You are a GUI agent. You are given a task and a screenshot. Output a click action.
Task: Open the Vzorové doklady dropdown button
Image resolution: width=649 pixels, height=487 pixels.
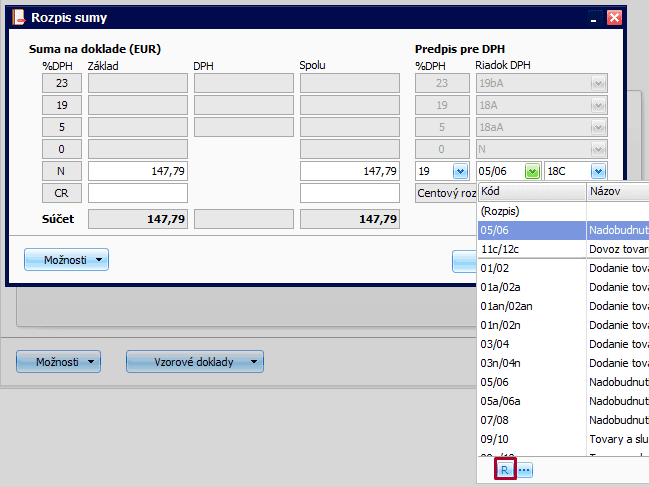tap(195, 361)
